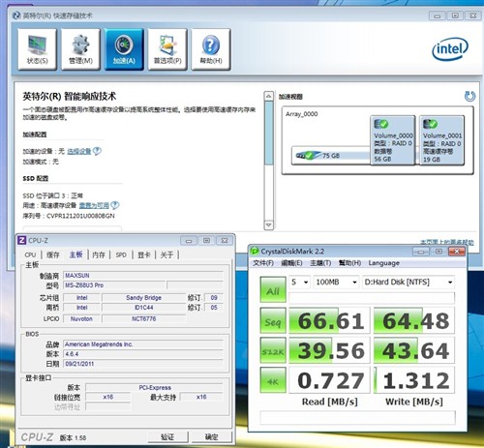Screen dimensions: 484x448
Task: Open 幫助(H) menu in CrystalDiskMark
Action: coord(349,263)
